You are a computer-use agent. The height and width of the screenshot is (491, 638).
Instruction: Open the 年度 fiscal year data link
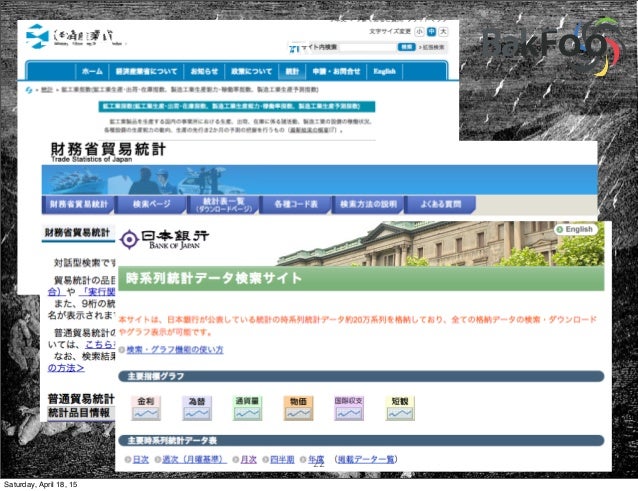[316, 459]
